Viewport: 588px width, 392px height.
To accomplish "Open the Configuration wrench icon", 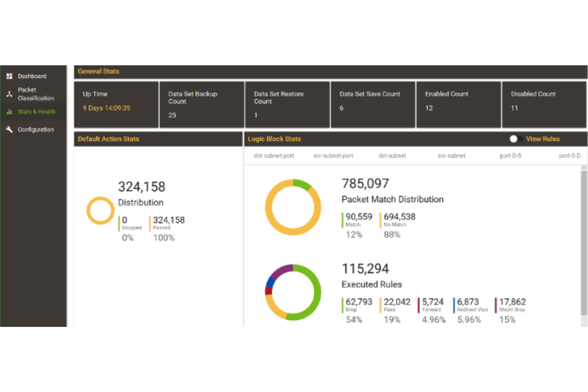I will coord(10,129).
